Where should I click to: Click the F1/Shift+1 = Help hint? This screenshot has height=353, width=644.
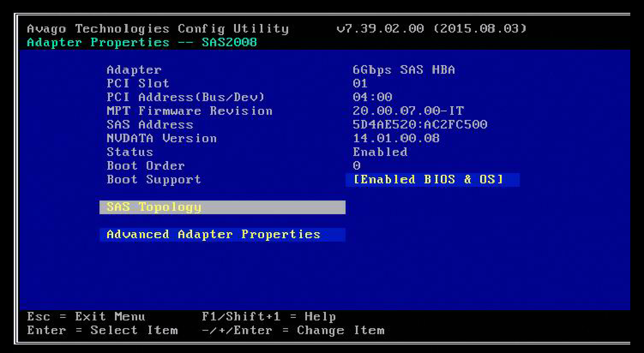pos(269,317)
